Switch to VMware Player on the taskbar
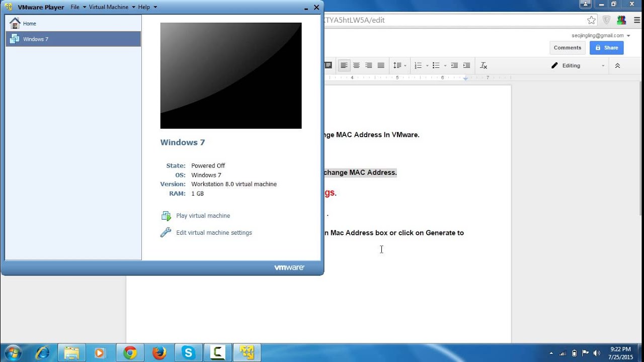The height and width of the screenshot is (362, 644). [247, 353]
